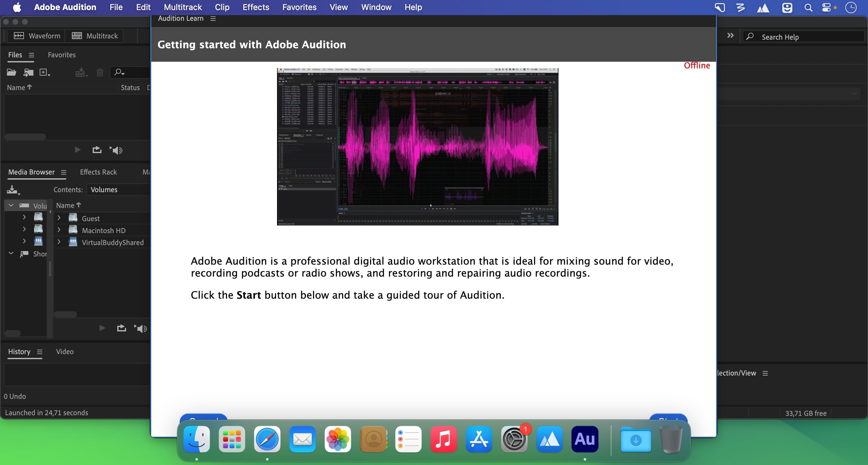
Task: Open the Multitrack menu in the menu bar
Action: (x=182, y=7)
